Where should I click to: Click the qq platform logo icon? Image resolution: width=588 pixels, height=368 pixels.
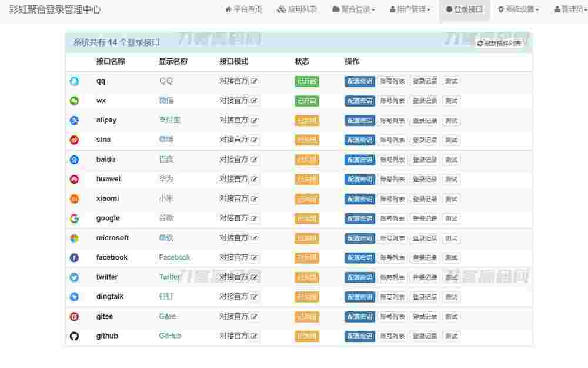(74, 81)
